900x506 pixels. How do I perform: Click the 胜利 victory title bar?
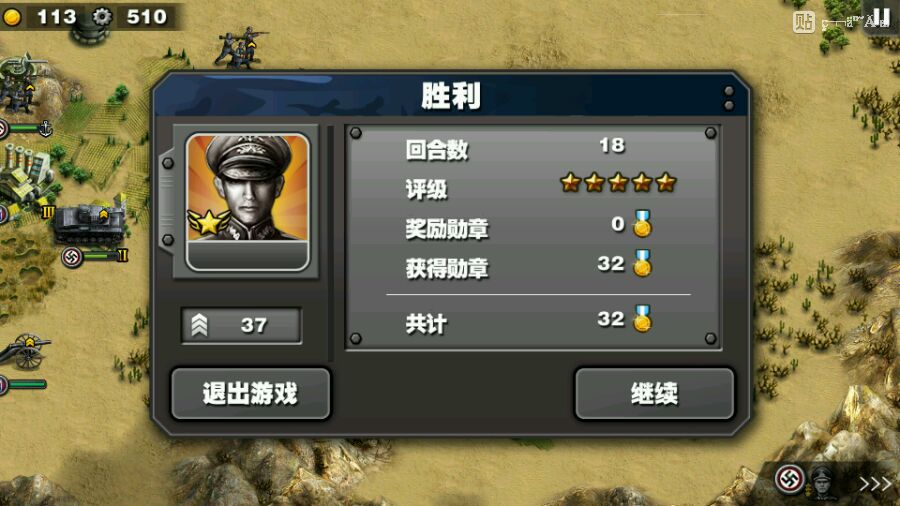pos(451,95)
